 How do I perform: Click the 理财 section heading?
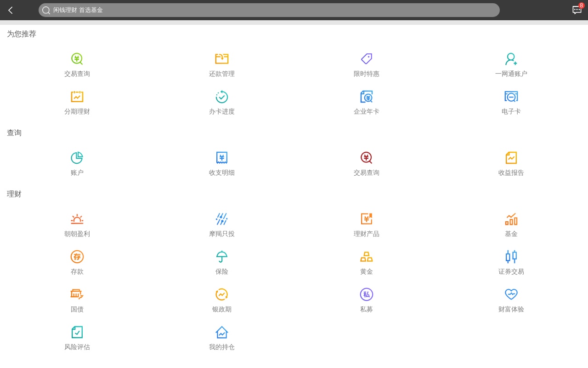(x=14, y=194)
